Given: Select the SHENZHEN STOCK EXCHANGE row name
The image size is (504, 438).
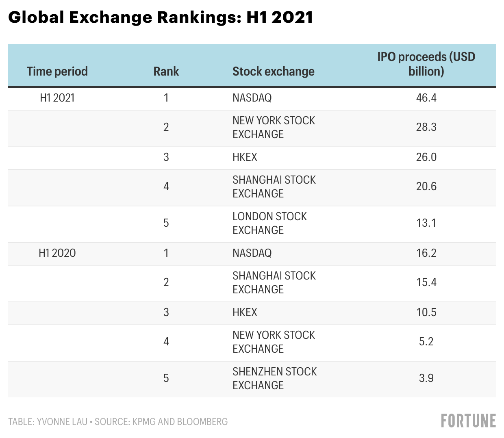Looking at the screenshot, I should click(274, 378).
